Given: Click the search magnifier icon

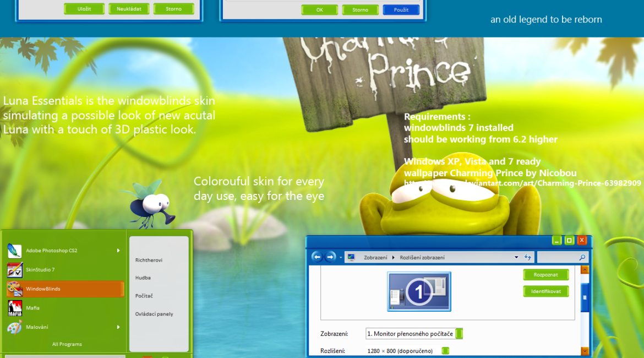Looking at the screenshot, I should click(x=582, y=257).
